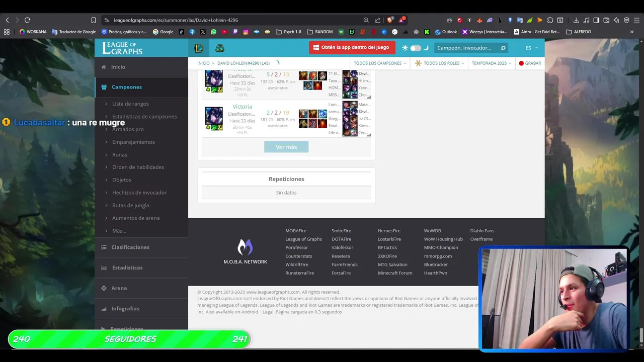Open 'Lista de rangos' submenu item
This screenshot has width=644, height=362.
pyautogui.click(x=130, y=104)
